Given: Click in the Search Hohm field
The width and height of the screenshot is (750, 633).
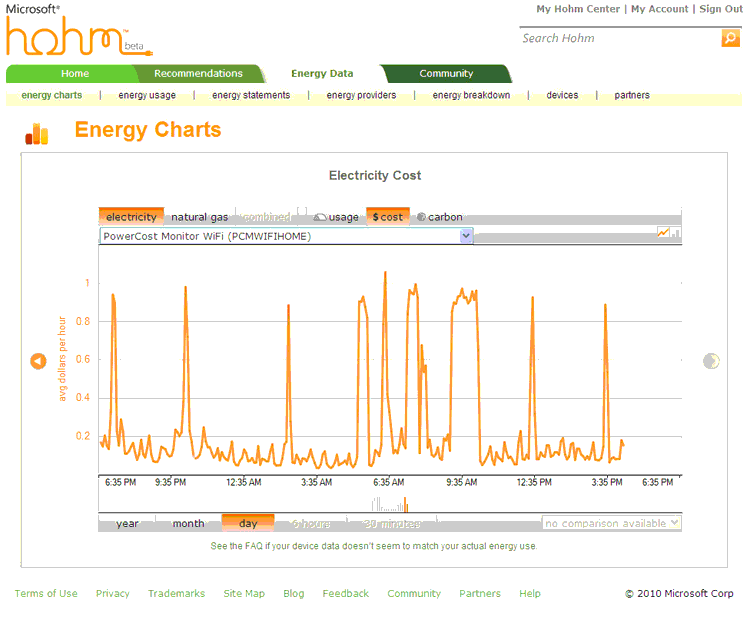Looking at the screenshot, I should coord(620,38).
